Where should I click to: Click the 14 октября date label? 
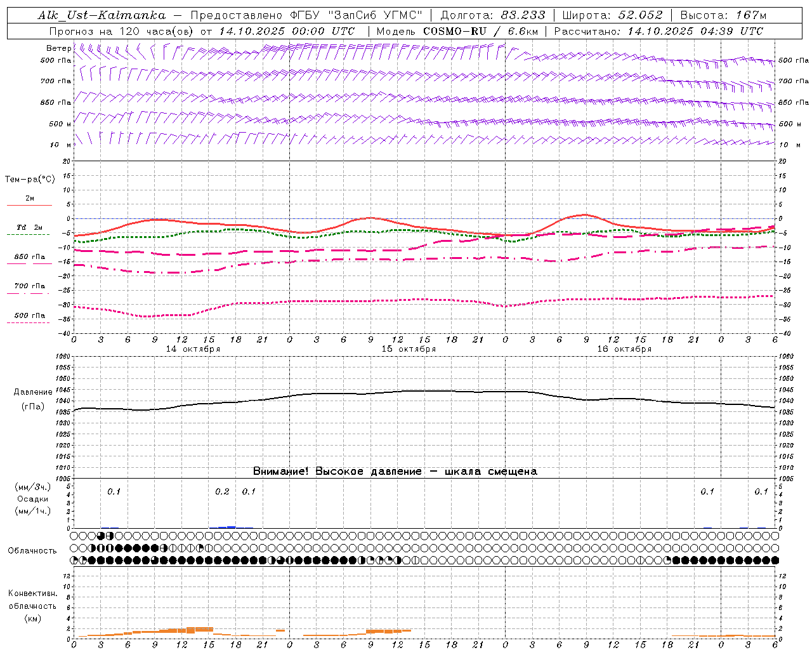pyautogui.click(x=193, y=349)
